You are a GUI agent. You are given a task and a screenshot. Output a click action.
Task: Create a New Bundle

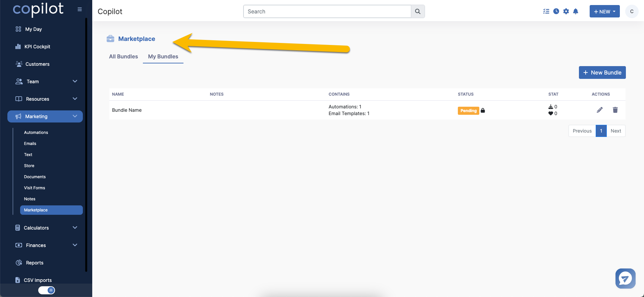[x=602, y=72]
